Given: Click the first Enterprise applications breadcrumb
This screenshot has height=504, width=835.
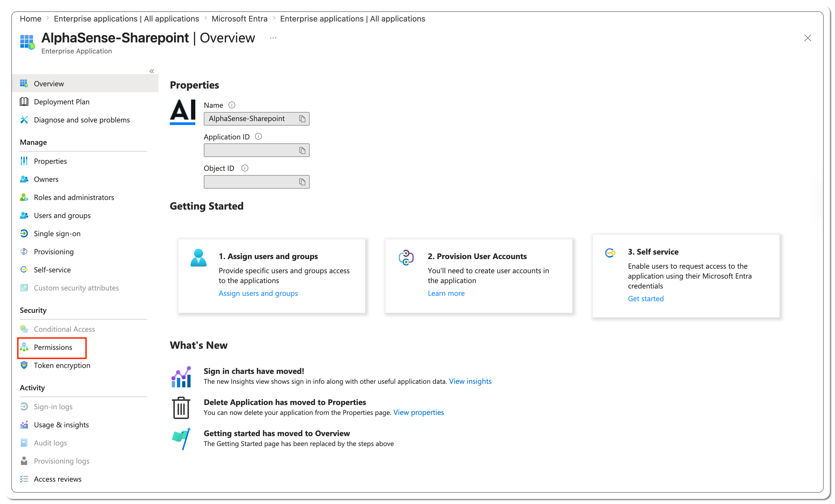Looking at the screenshot, I should [127, 19].
